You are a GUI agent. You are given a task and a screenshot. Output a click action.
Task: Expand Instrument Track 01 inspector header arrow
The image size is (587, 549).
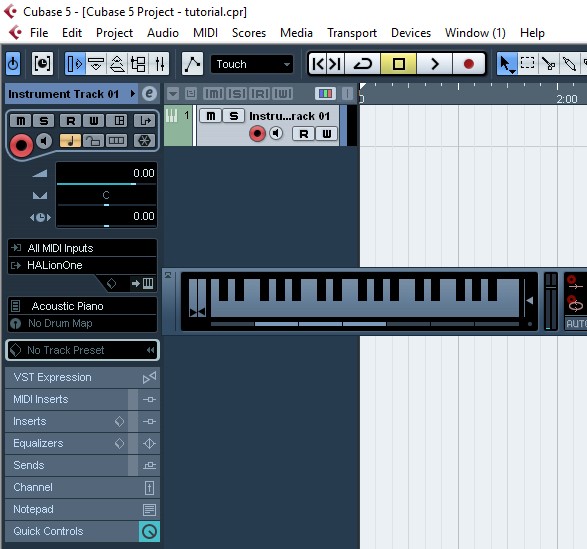pyautogui.click(x=133, y=94)
